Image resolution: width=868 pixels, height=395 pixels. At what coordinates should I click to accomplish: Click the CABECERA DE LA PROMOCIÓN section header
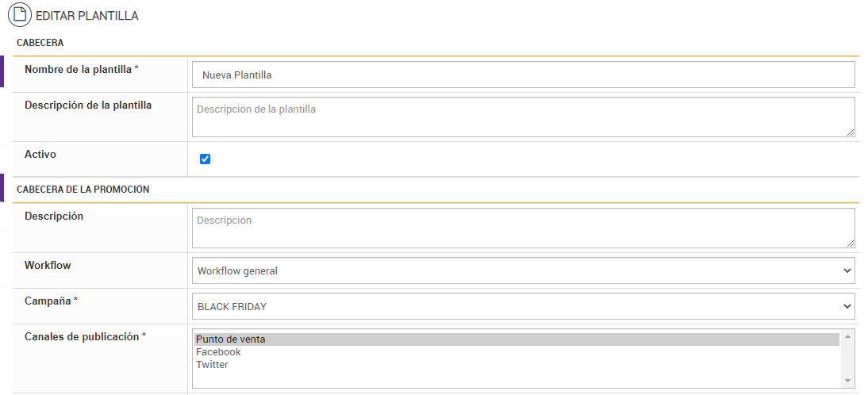(x=83, y=190)
